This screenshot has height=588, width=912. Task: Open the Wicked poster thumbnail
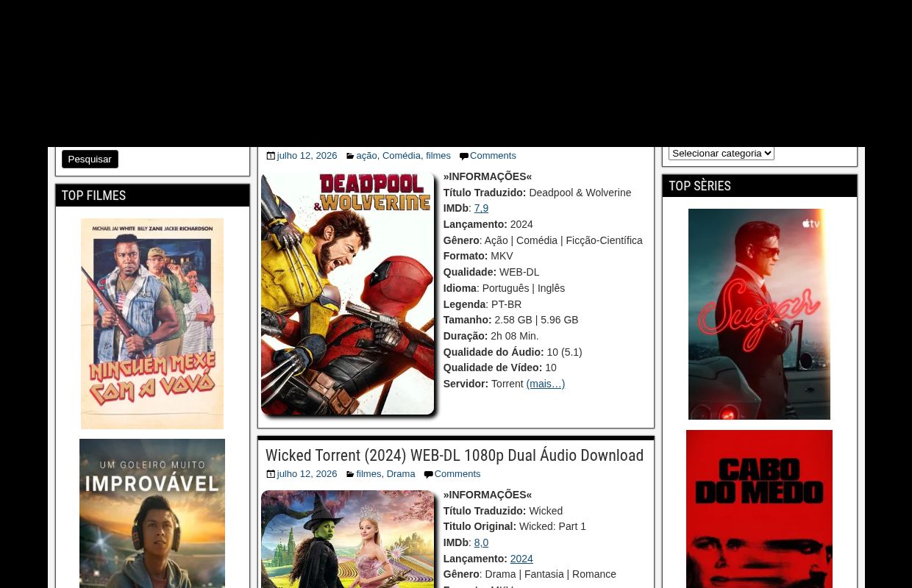pyautogui.click(x=347, y=539)
